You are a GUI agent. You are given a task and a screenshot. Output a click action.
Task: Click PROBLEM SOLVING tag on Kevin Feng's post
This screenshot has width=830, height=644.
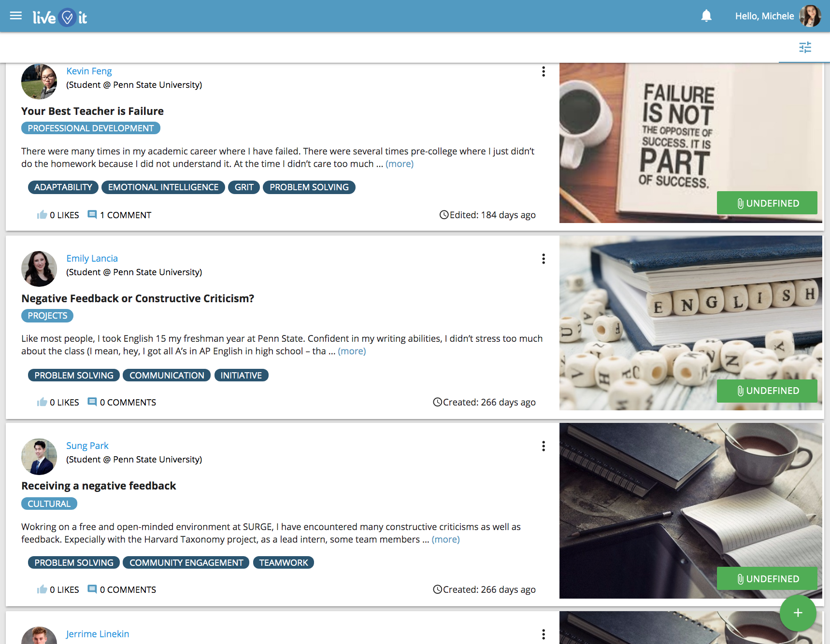tap(309, 187)
